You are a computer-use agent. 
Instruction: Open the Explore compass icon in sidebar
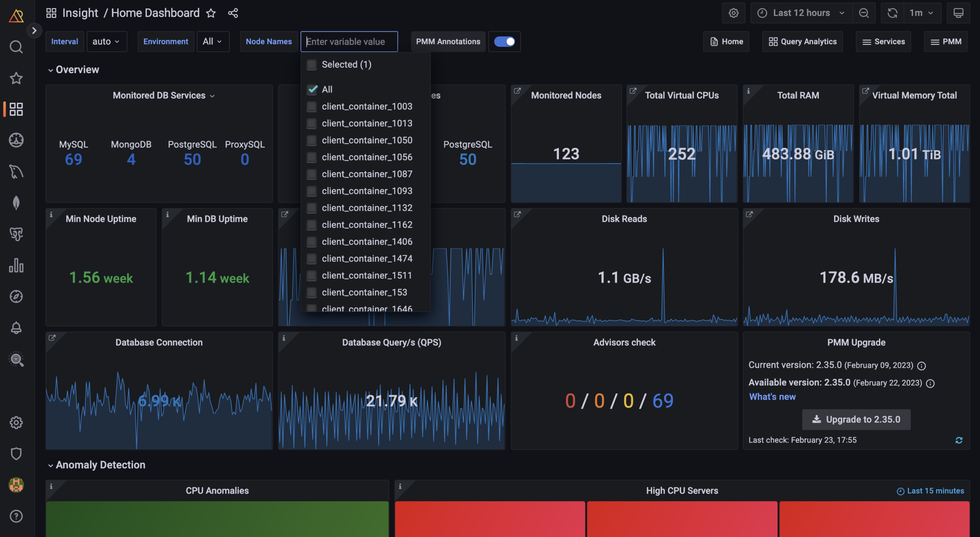point(16,296)
